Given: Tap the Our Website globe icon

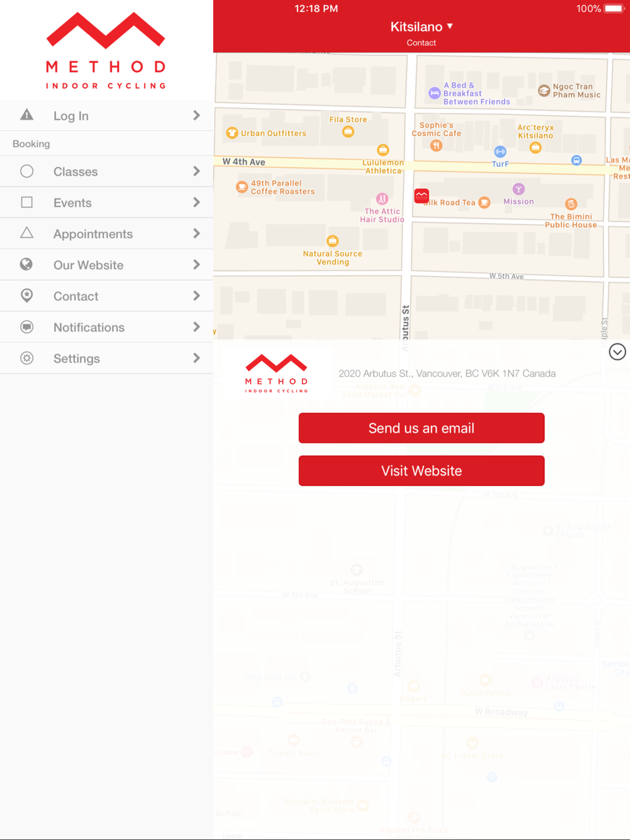Looking at the screenshot, I should [26, 264].
